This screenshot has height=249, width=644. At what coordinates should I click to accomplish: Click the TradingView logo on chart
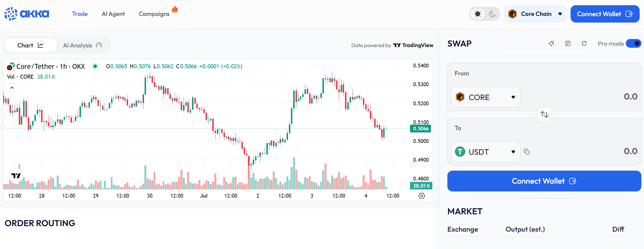coord(16,176)
